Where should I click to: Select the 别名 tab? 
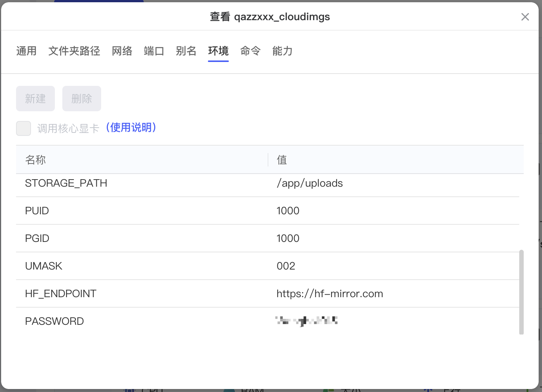click(186, 51)
